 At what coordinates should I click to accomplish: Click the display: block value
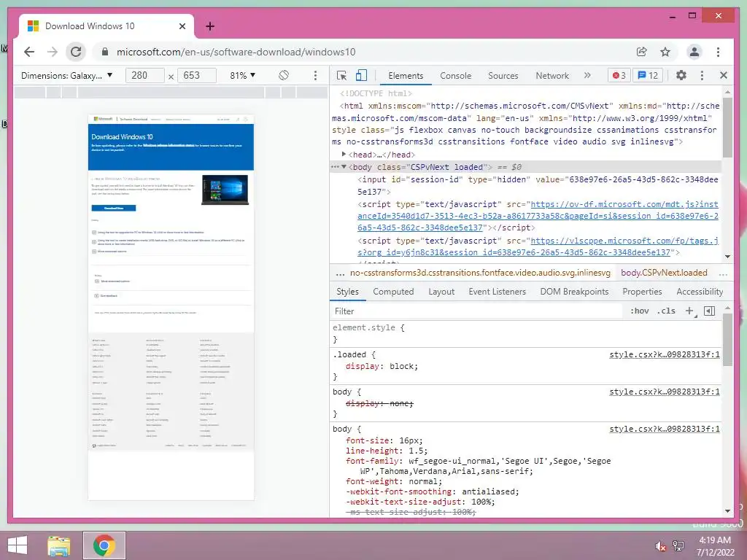pos(403,366)
